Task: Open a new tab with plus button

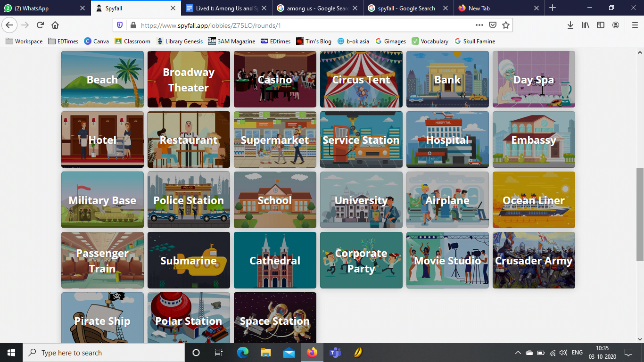Action: [x=553, y=8]
